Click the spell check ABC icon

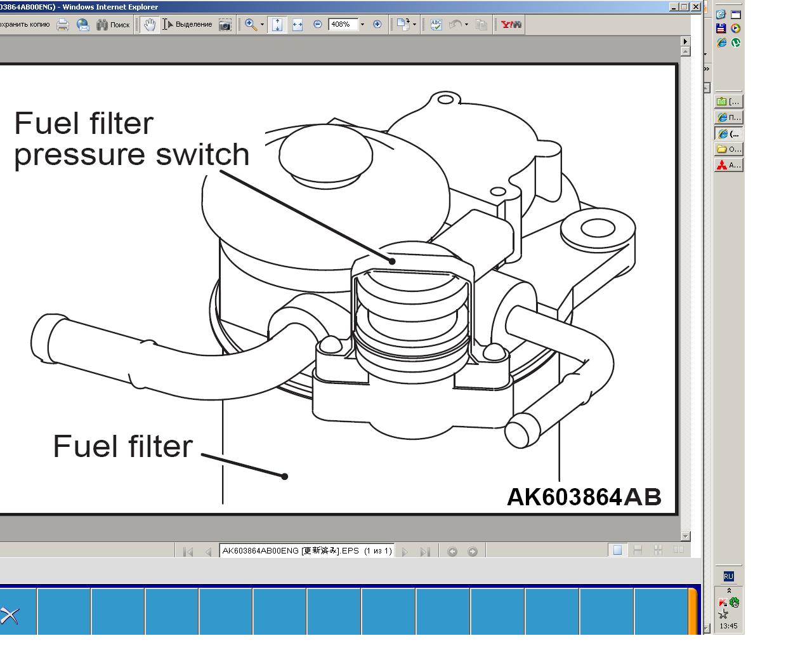(x=436, y=25)
